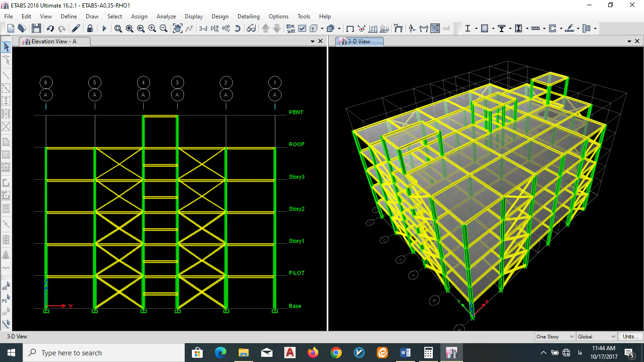
Task: Click the Undo arrow in toolbar
Action: 50,28
